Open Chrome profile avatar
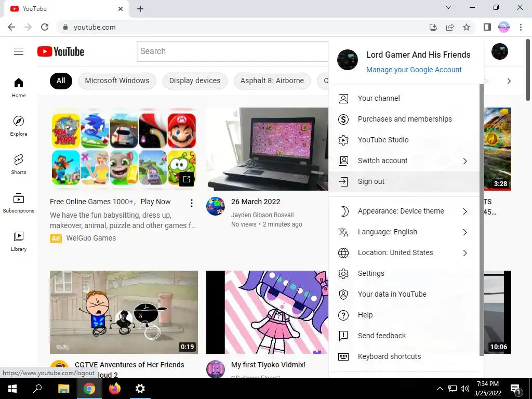This screenshot has width=532, height=399. 504,27
